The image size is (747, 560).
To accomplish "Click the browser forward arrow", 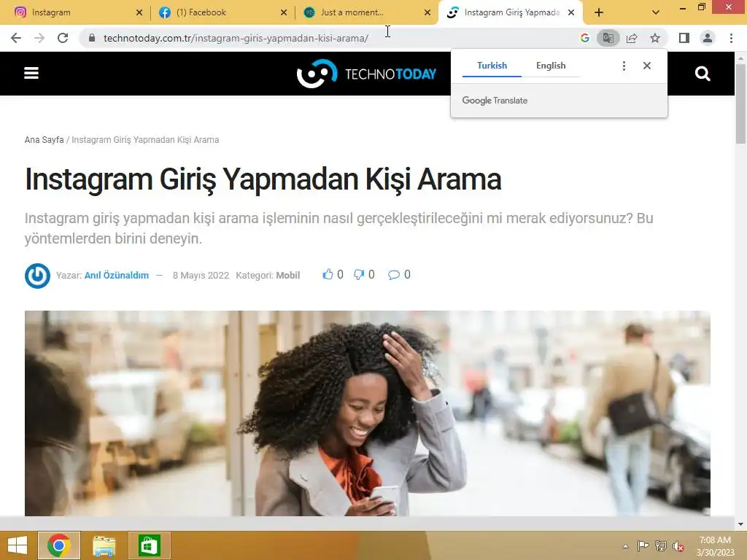I will 39,38.
